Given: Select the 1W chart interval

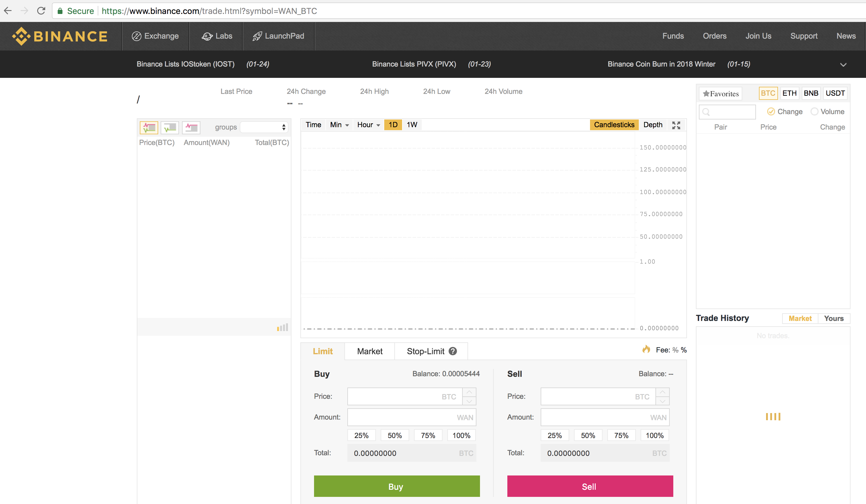Looking at the screenshot, I should (412, 125).
